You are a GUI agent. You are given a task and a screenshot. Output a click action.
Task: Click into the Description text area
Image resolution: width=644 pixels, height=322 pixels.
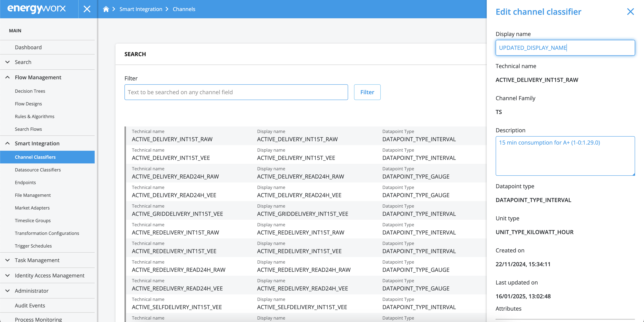pos(565,156)
